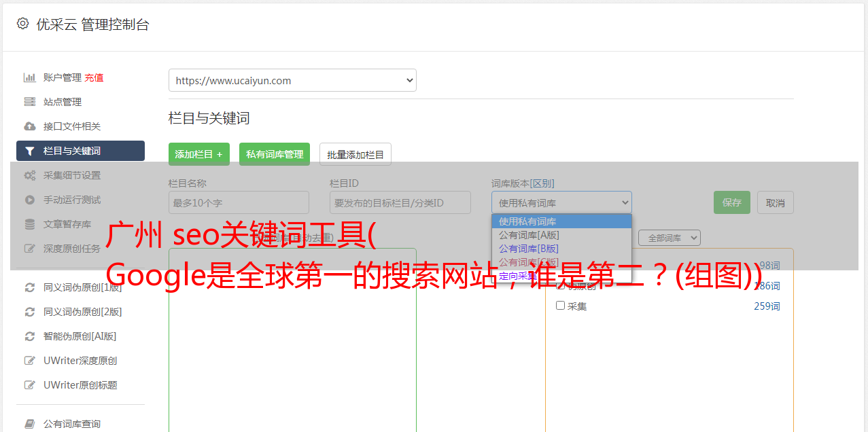Click the refresh icon for 智能伪原创[AI版]
Screen dimensions: 868x432
[30, 336]
